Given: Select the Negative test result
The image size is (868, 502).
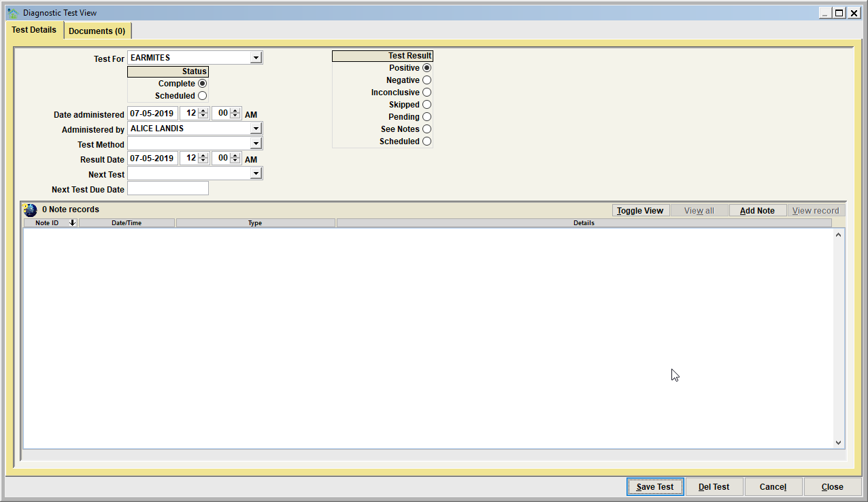Looking at the screenshot, I should 427,80.
